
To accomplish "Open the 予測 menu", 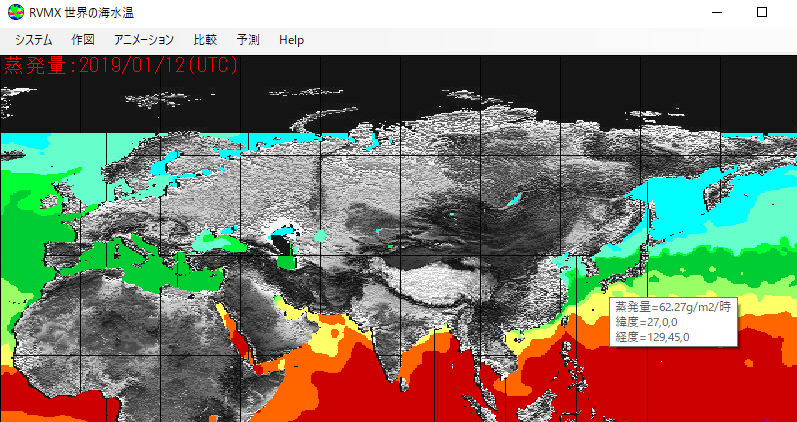I will (x=248, y=40).
